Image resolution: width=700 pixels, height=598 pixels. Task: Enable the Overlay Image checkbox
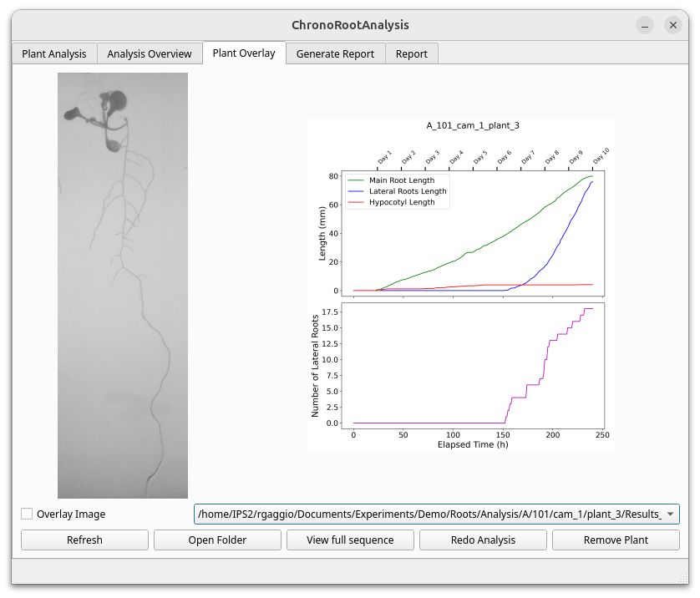point(28,514)
